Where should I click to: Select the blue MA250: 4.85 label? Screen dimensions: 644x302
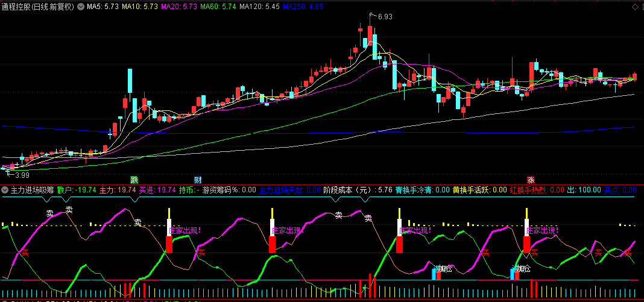[x=303, y=7]
